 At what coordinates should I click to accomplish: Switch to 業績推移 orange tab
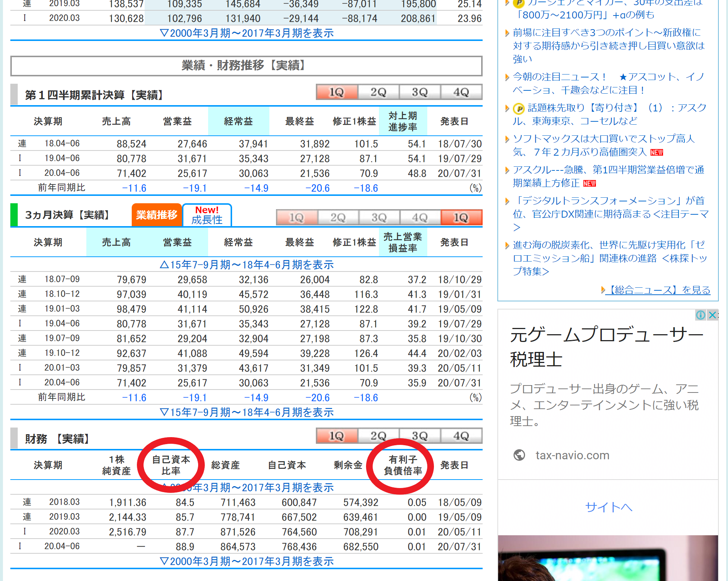coord(157,215)
